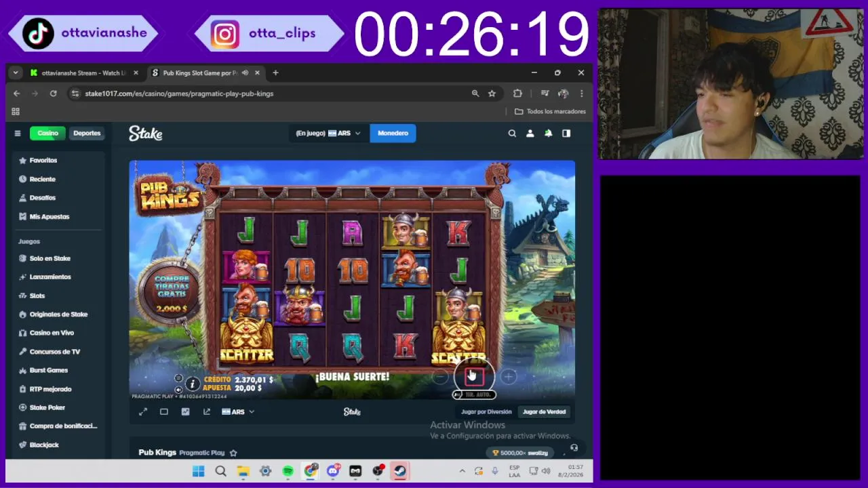Open the browser apps grid icon
Screen dimensions: 868x488
pos(16,111)
